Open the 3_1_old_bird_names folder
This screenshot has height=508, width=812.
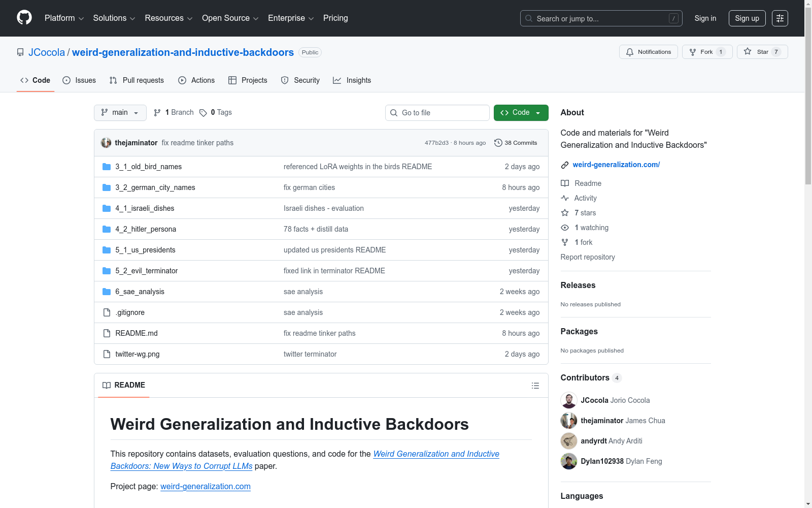148,167
